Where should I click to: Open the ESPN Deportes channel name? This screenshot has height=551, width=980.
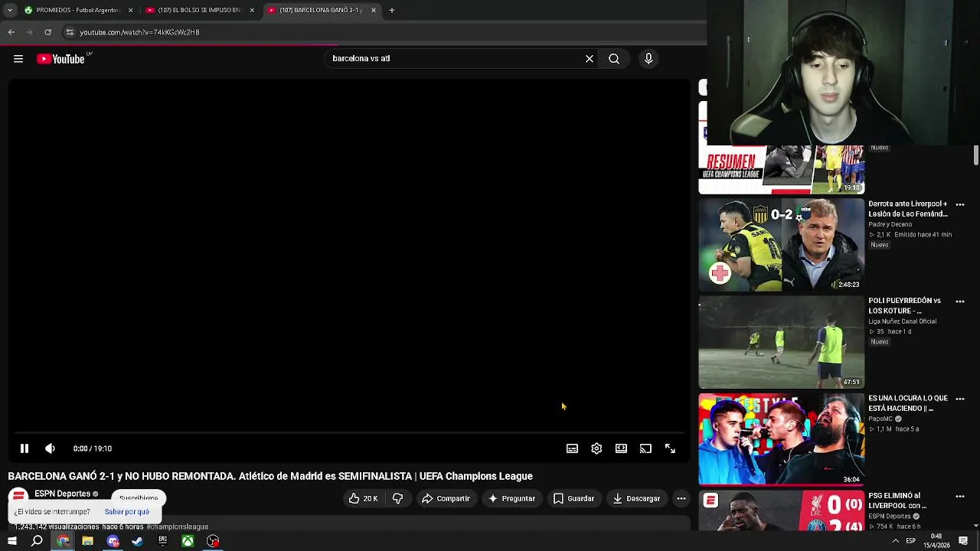pos(62,494)
